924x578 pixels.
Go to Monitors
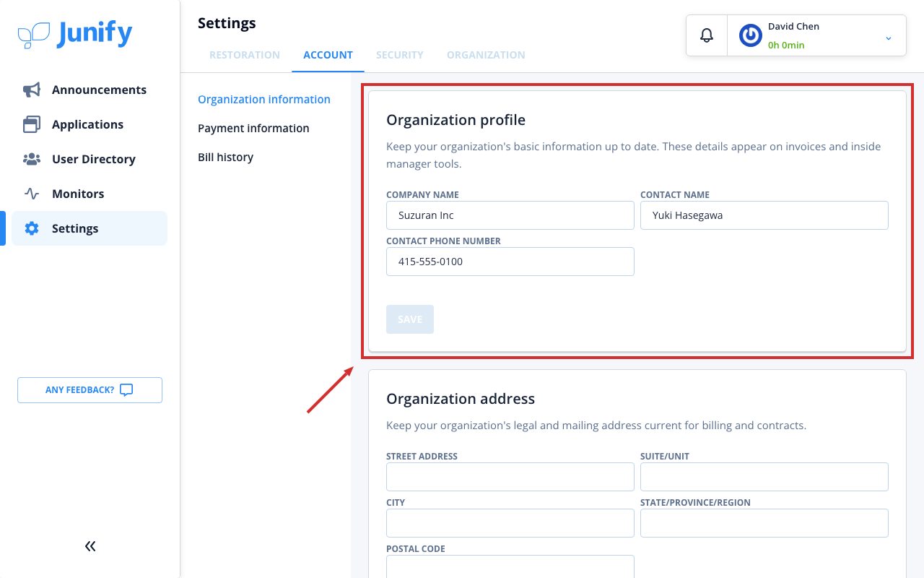(x=90, y=194)
